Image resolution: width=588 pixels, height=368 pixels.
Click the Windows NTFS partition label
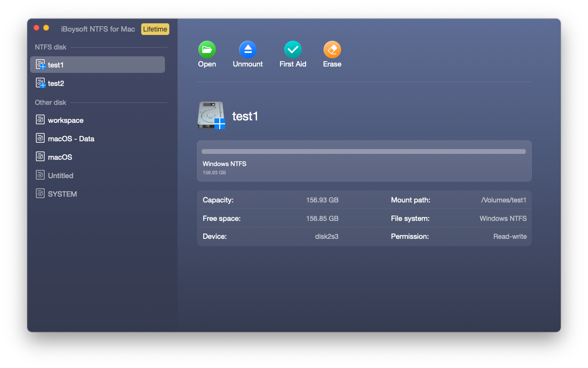click(x=225, y=164)
